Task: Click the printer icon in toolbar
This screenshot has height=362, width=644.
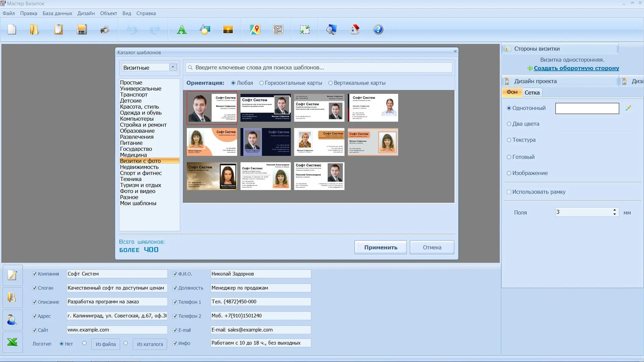Action: [105, 29]
